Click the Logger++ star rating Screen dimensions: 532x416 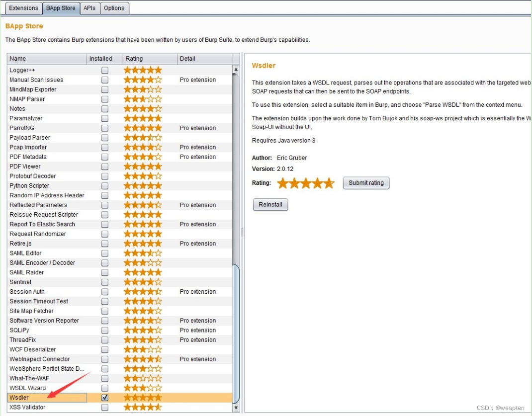[x=143, y=70]
